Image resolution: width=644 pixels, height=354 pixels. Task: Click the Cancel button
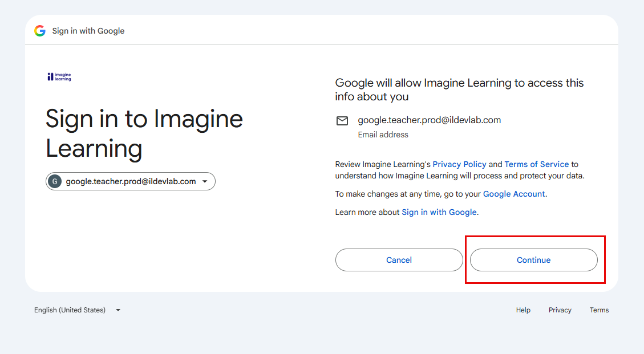pyautogui.click(x=399, y=260)
